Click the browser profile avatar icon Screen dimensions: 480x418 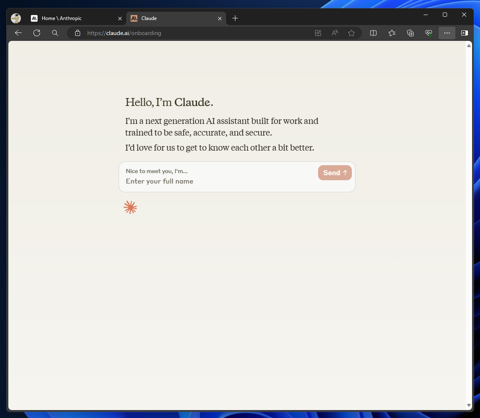(x=16, y=18)
